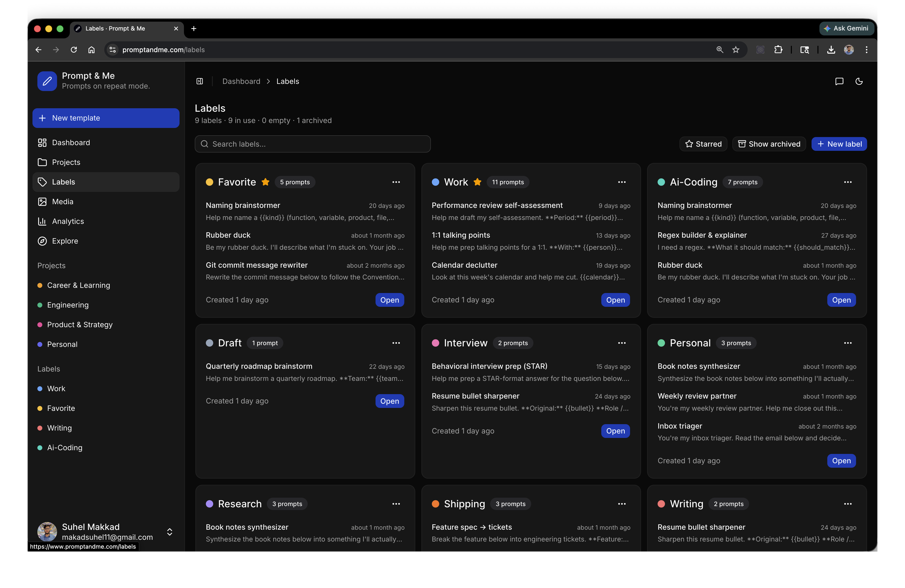Open the Draft card three-dot menu
This screenshot has width=905, height=588.
pos(396,343)
